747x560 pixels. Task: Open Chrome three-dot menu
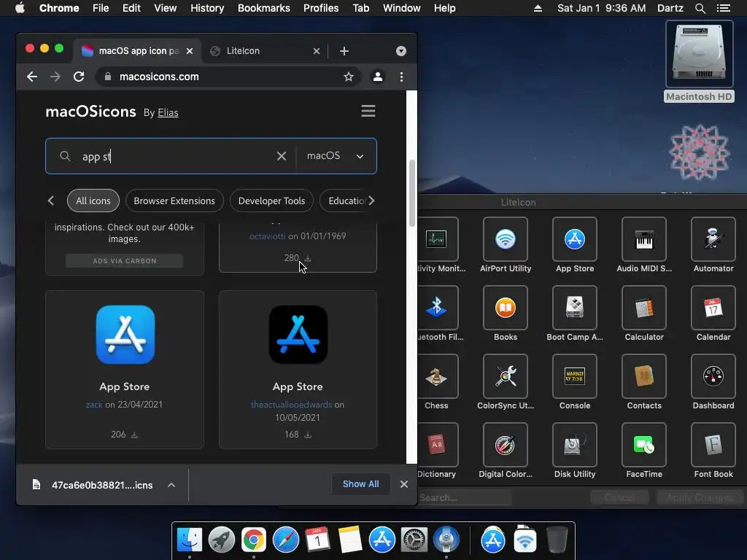[x=402, y=77]
